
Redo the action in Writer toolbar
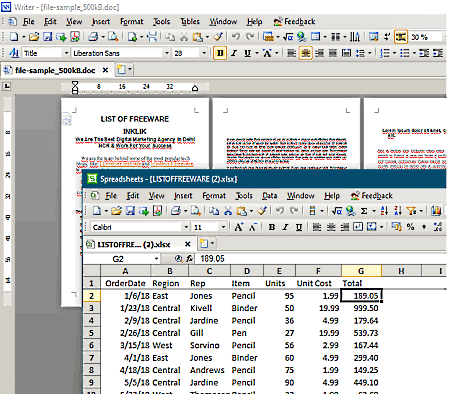(x=250, y=36)
